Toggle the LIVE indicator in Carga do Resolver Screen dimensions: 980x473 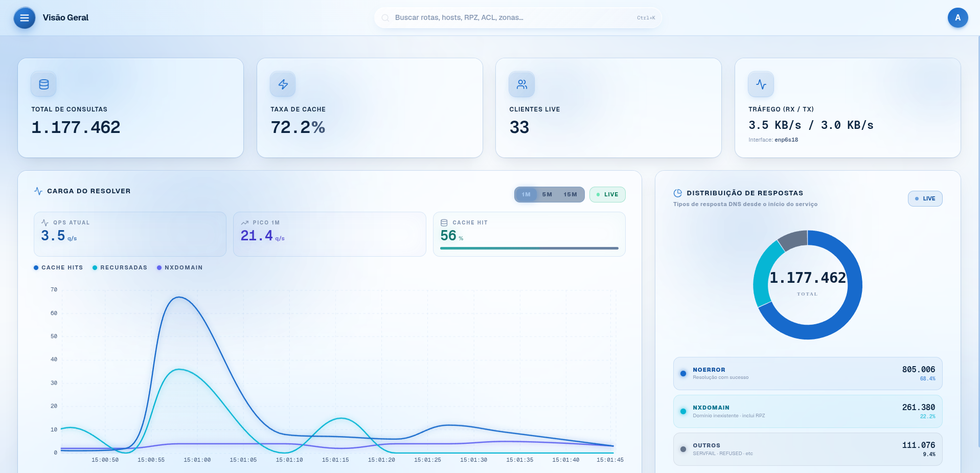(x=607, y=194)
